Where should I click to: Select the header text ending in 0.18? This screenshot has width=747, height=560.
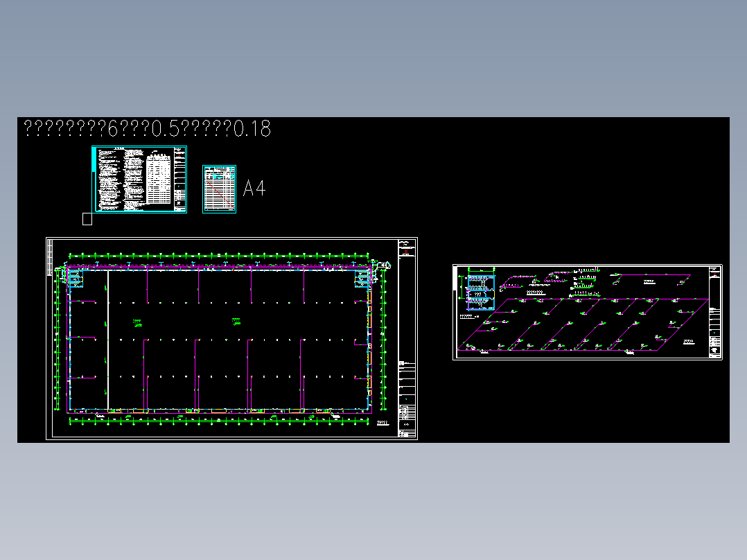click(147, 129)
